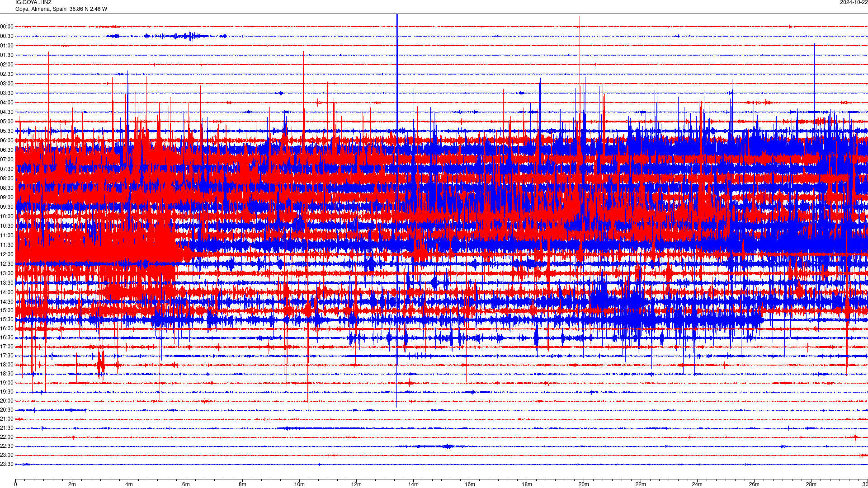The height and width of the screenshot is (488, 868).
Task: Select the 02:30 time row label
Action: tap(7, 74)
